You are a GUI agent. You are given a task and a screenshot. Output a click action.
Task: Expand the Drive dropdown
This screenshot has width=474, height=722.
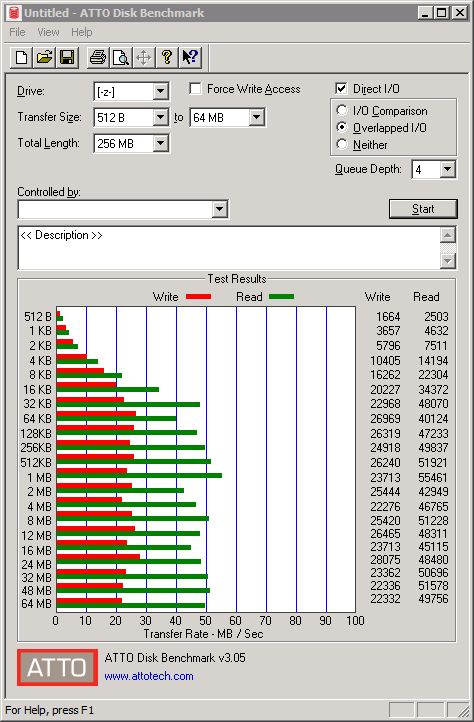(x=160, y=91)
